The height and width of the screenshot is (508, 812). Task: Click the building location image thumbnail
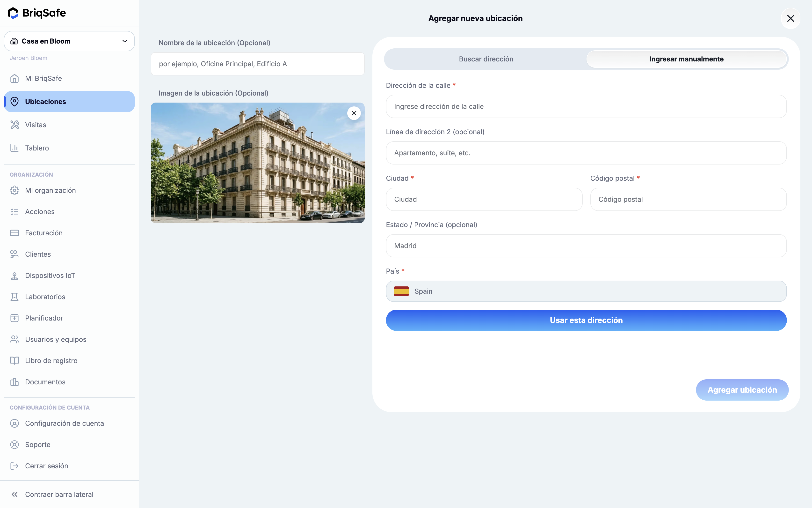click(257, 163)
